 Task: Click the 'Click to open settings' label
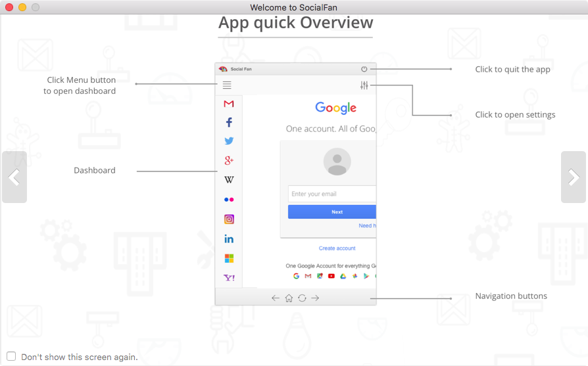tap(515, 114)
